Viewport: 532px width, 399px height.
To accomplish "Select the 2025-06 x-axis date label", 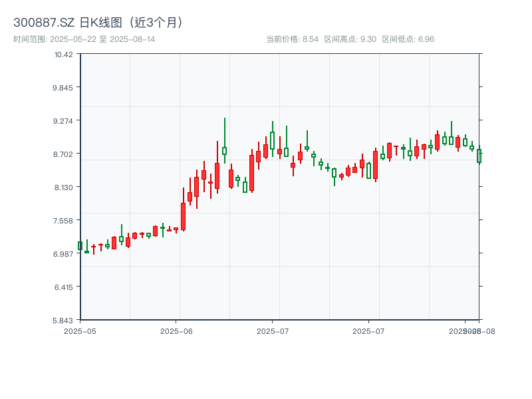I will (176, 331).
